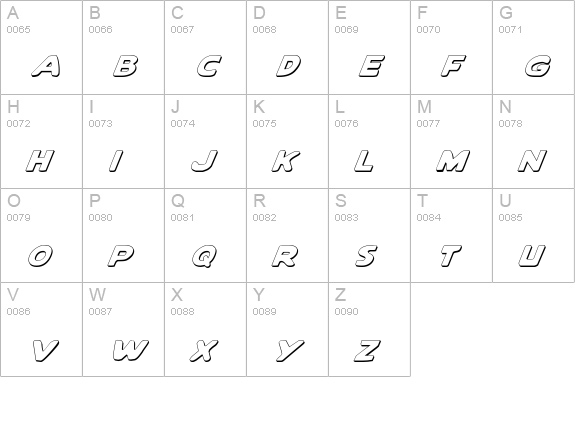
Task: Click the W glyph in cell 0087
Action: [x=131, y=350]
